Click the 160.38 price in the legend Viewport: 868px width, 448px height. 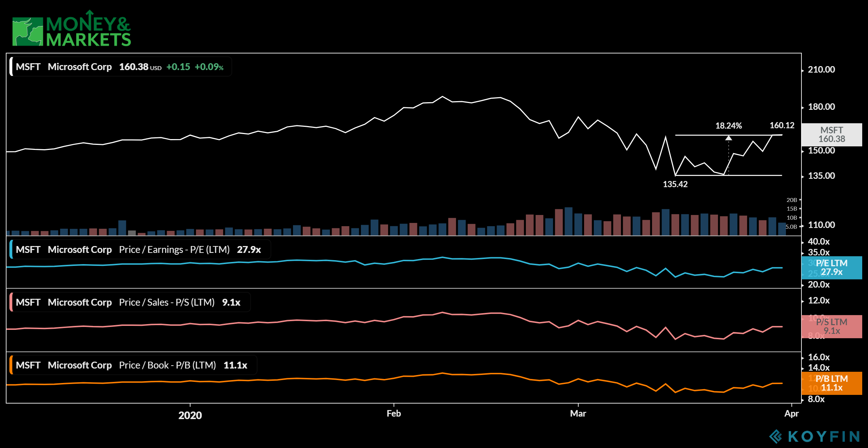click(134, 67)
